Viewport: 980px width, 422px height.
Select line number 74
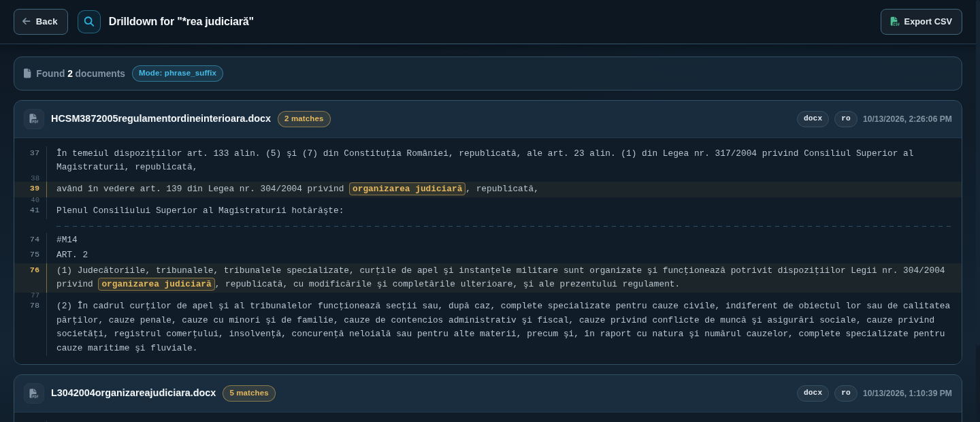[35, 240]
